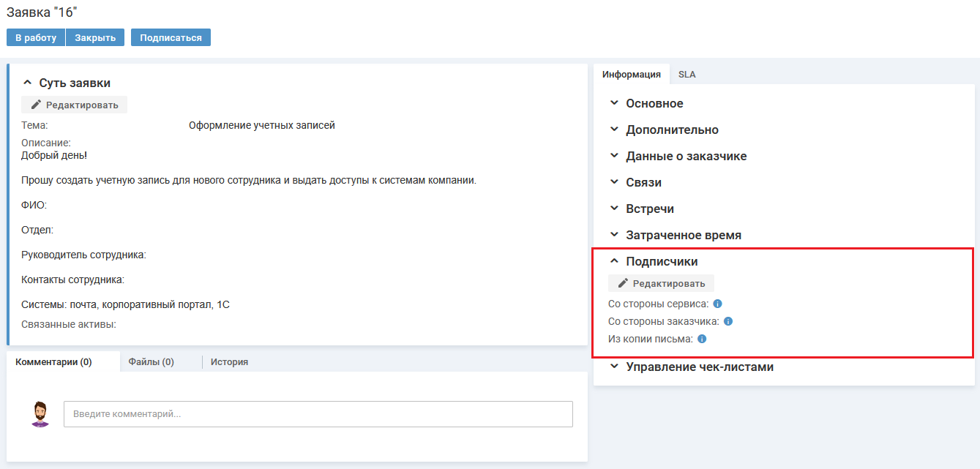Switch to the SLA tab
This screenshot has height=469, width=980.
tap(687, 75)
